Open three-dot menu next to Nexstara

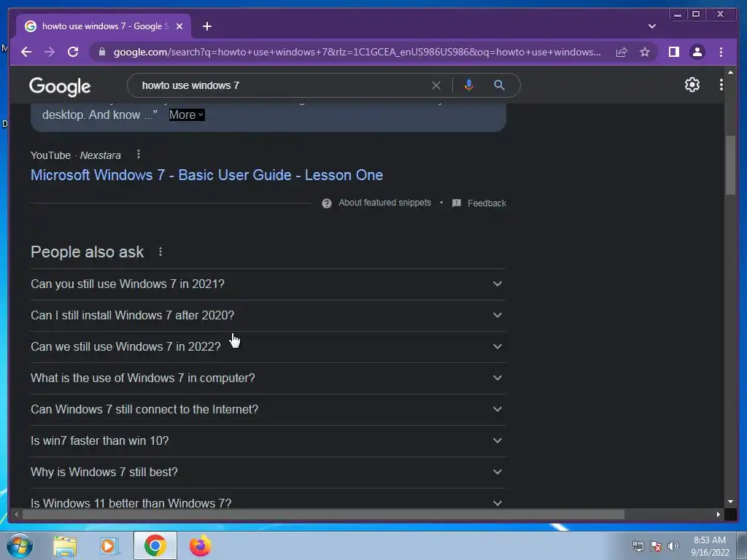139,155
